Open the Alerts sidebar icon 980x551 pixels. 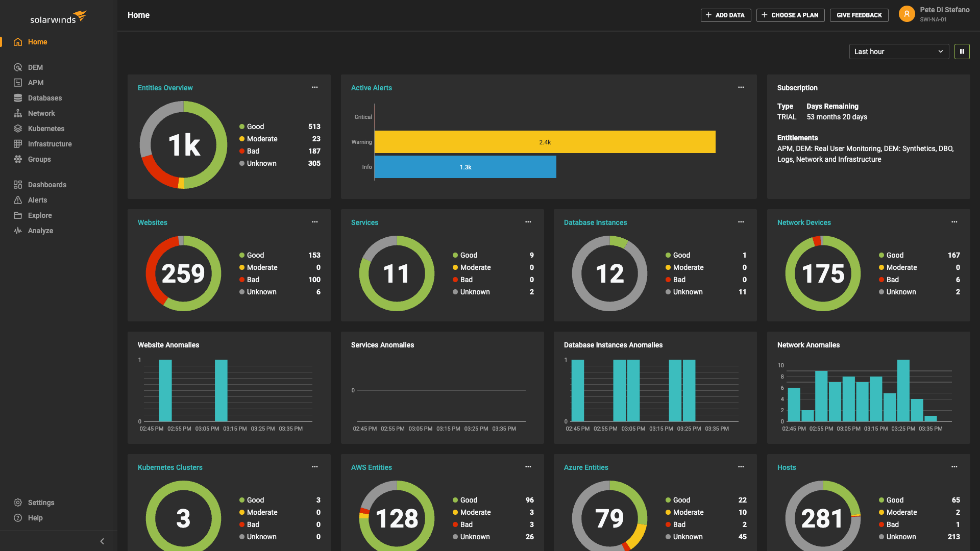coord(38,199)
